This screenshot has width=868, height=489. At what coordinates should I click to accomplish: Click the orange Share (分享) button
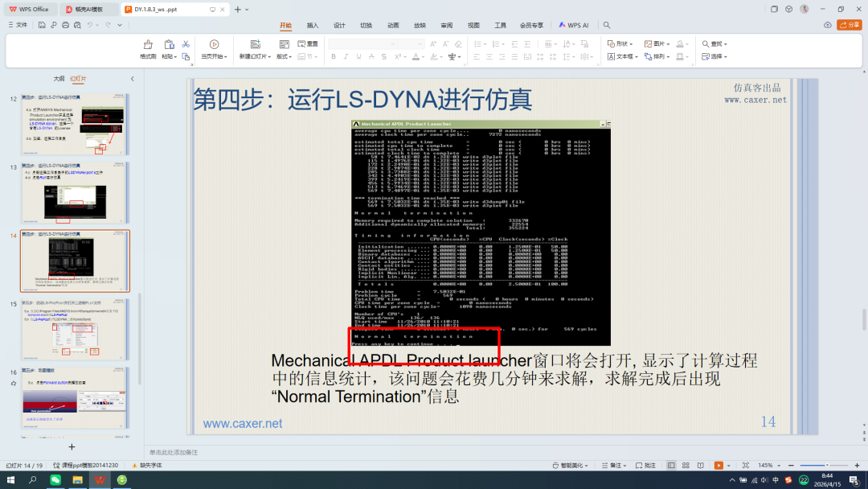click(x=850, y=25)
